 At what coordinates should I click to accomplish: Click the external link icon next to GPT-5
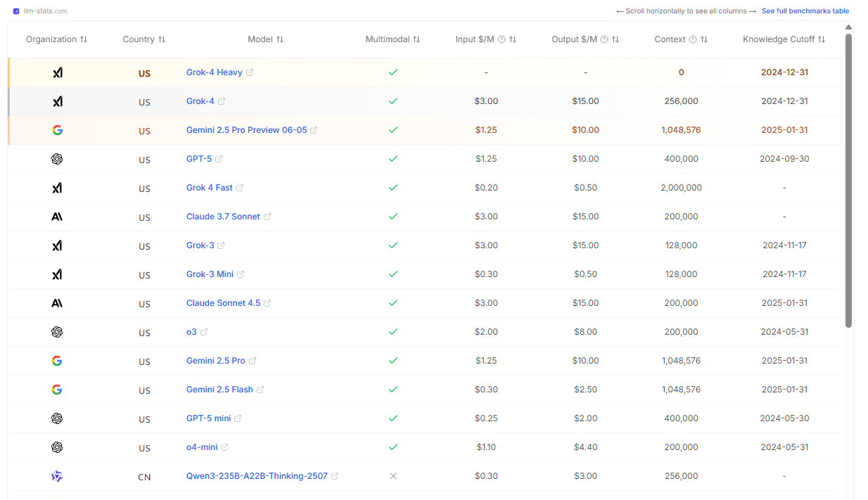click(x=219, y=159)
